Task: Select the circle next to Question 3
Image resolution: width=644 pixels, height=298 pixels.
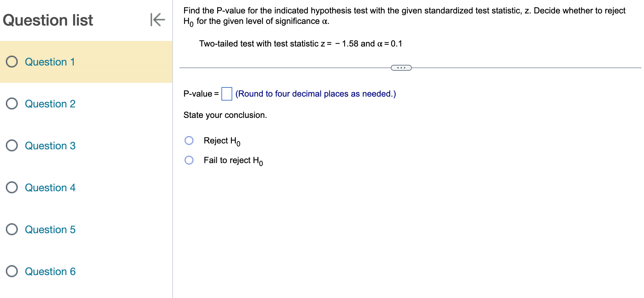Action: [12, 146]
